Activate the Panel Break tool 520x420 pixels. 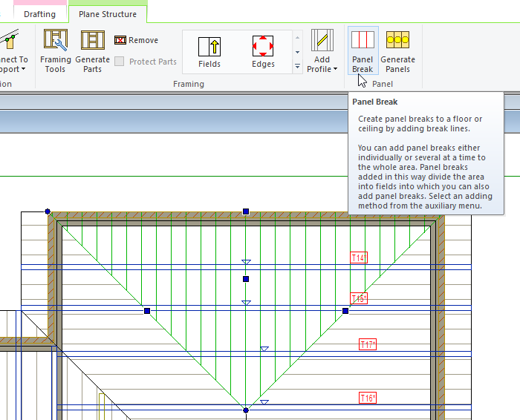click(x=363, y=50)
